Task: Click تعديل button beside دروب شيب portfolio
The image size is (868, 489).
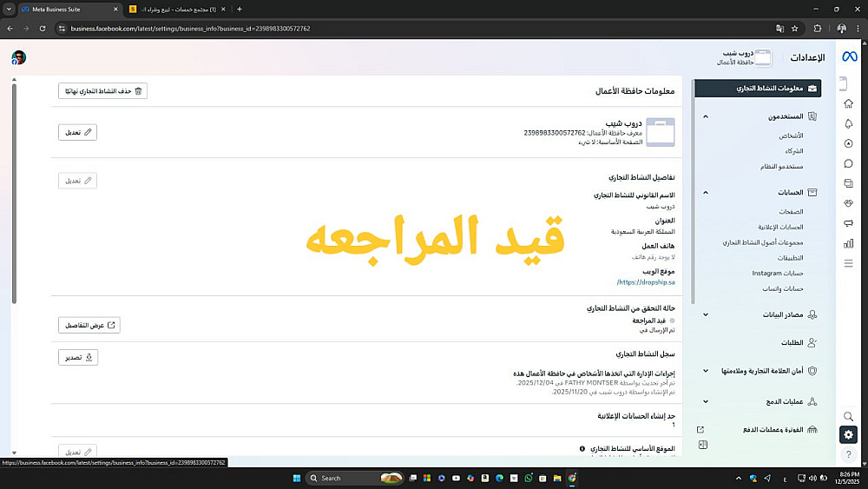Action: (x=77, y=132)
